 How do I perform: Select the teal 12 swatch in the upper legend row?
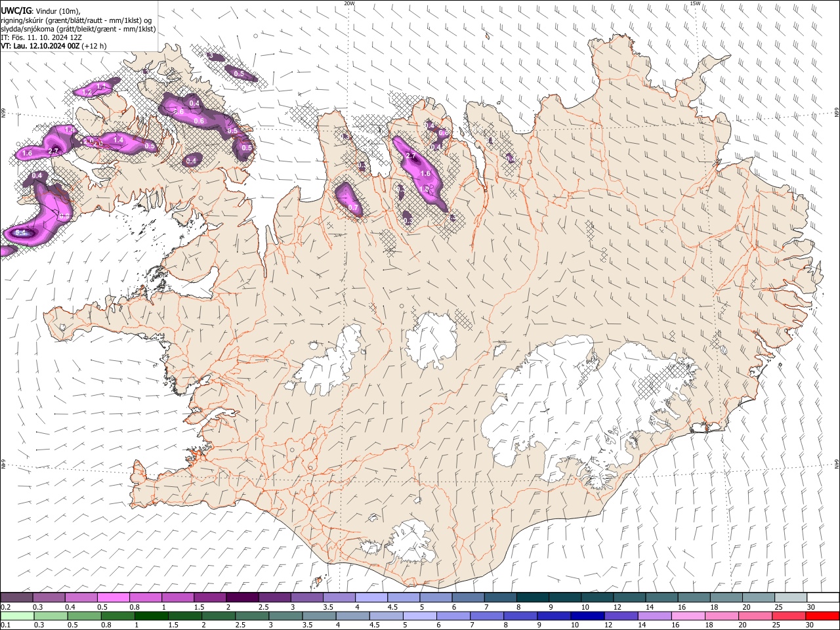[629, 597]
